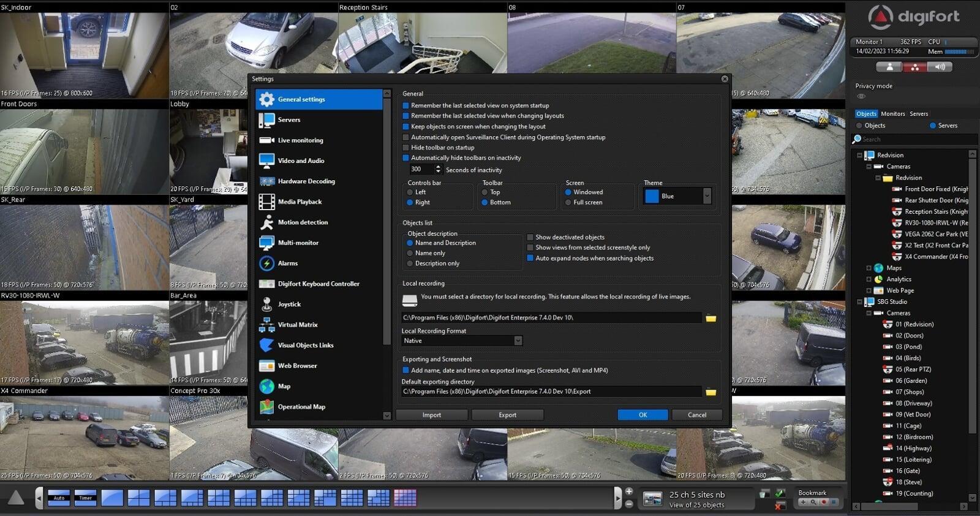The image size is (980, 516).
Task: Open Hardware Decoding settings section
Action: tap(306, 181)
